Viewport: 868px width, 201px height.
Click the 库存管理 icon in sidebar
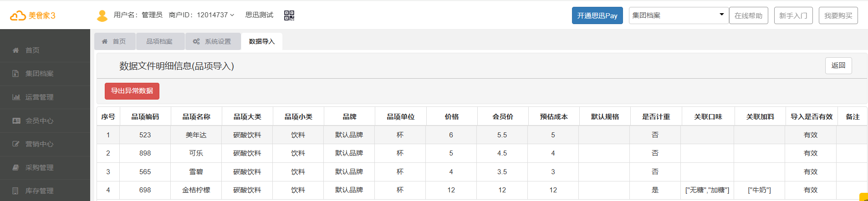click(x=16, y=191)
